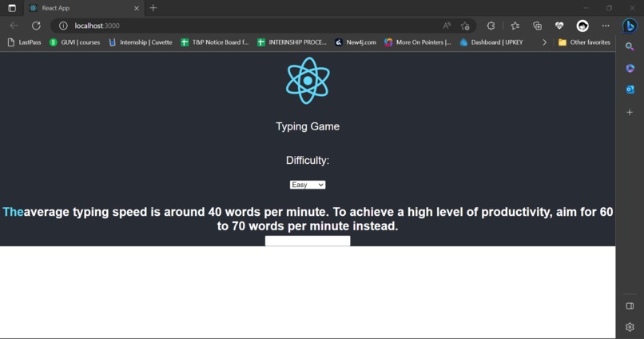Screen dimensions: 644x339
Task: Reload the localhost page
Action: click(36, 26)
